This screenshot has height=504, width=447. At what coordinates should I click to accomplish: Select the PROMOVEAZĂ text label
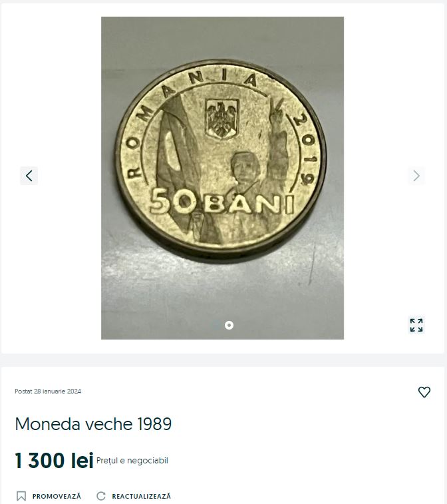(x=57, y=496)
